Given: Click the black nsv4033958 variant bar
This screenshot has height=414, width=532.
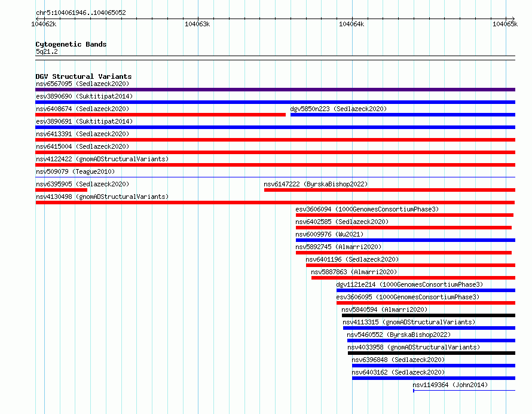Looking at the screenshot, I should [x=432, y=353].
